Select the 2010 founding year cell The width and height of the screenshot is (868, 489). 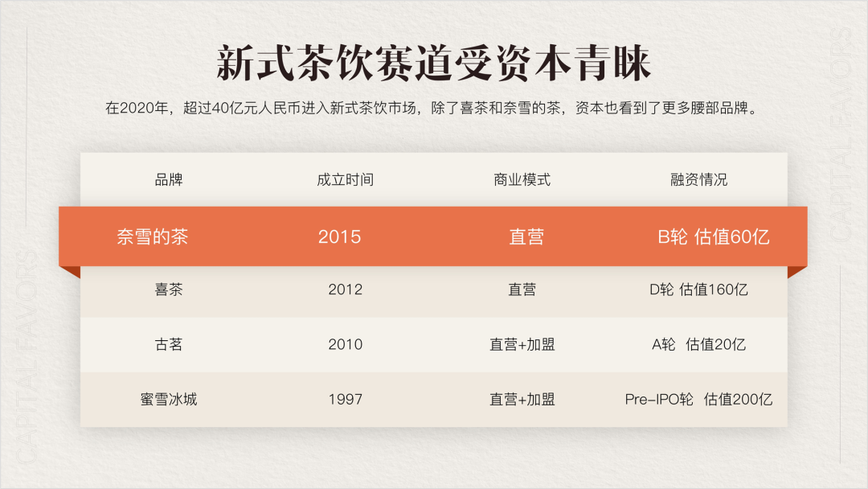[345, 344]
